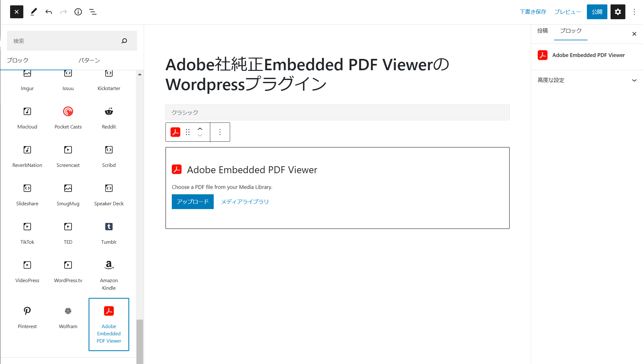Switch to the パターン tab
Viewport: 643px width, 364px height.
[x=89, y=60]
